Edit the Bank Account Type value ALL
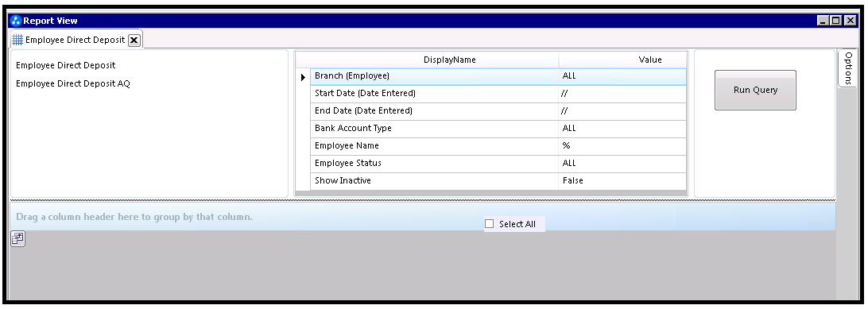This screenshot has height=309, width=868. click(x=622, y=129)
